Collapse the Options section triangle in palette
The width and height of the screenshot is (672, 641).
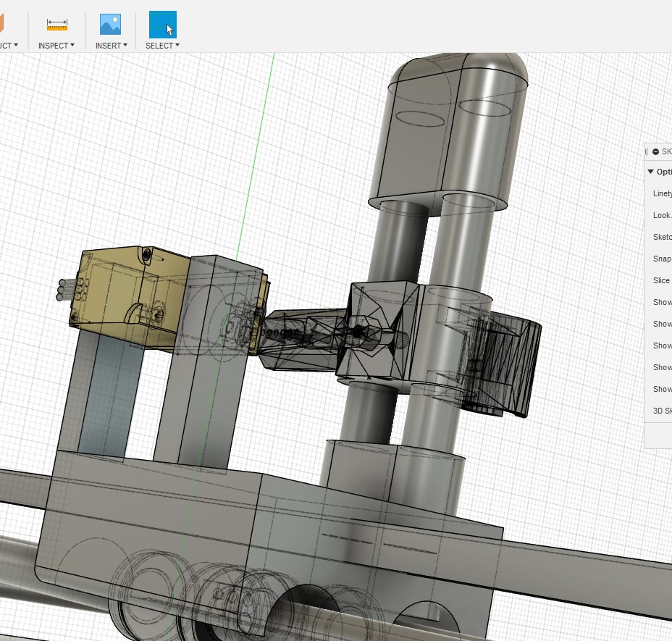point(650,172)
